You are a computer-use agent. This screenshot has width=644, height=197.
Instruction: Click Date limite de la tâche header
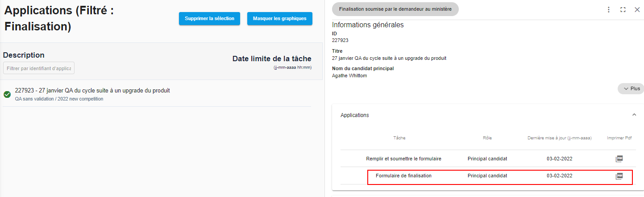(272, 59)
